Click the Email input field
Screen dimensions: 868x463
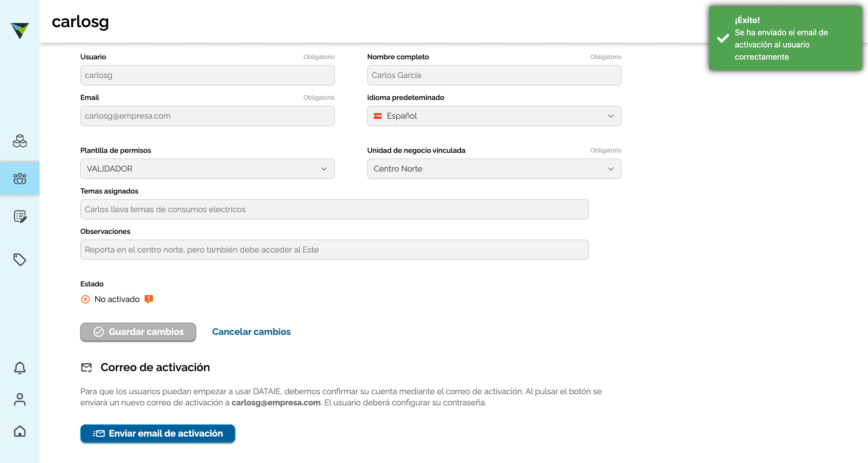coord(207,116)
